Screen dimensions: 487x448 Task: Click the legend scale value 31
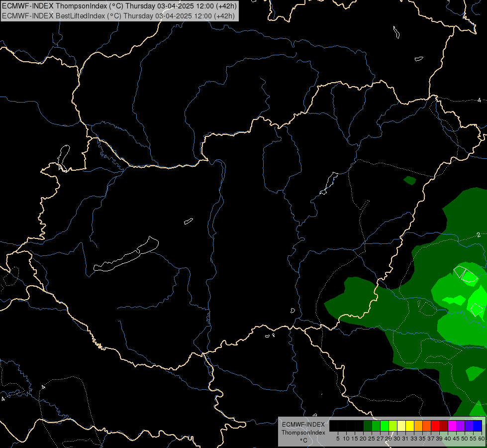(x=405, y=439)
